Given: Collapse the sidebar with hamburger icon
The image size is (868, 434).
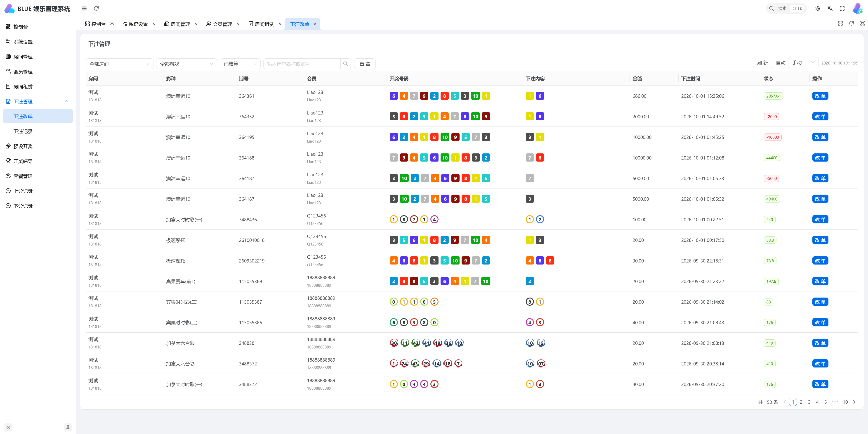Looking at the screenshot, I should (x=84, y=8).
